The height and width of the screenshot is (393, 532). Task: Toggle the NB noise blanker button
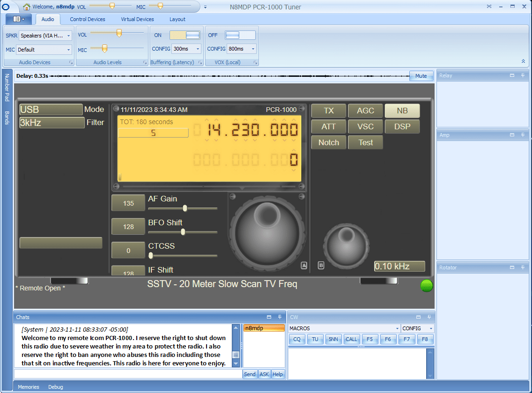point(402,111)
